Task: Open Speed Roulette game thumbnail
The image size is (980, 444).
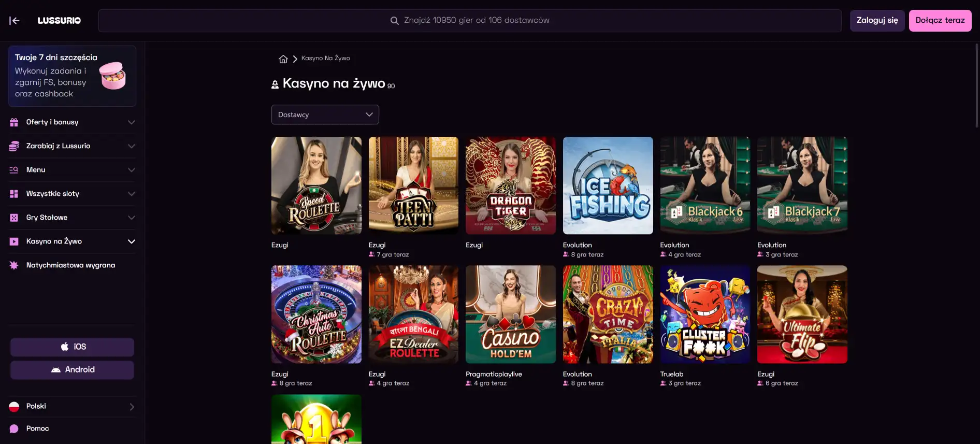Action: pos(316,185)
